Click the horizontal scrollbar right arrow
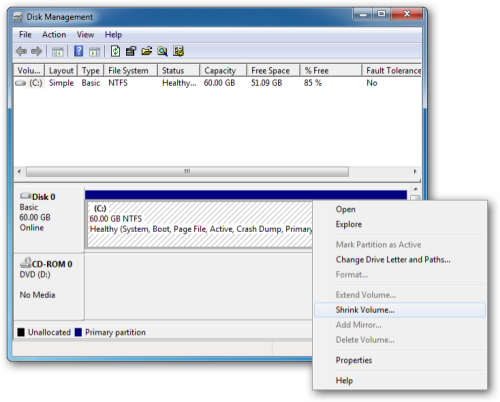 click(x=415, y=171)
